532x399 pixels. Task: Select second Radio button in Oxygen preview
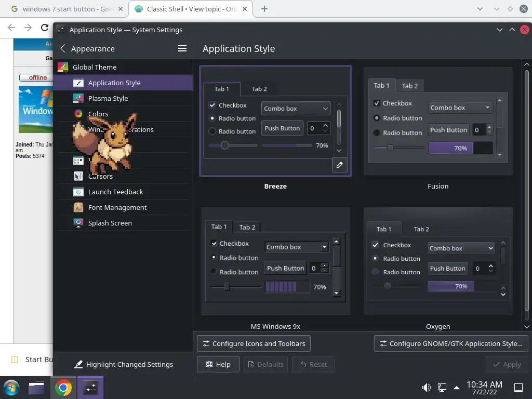(x=375, y=272)
